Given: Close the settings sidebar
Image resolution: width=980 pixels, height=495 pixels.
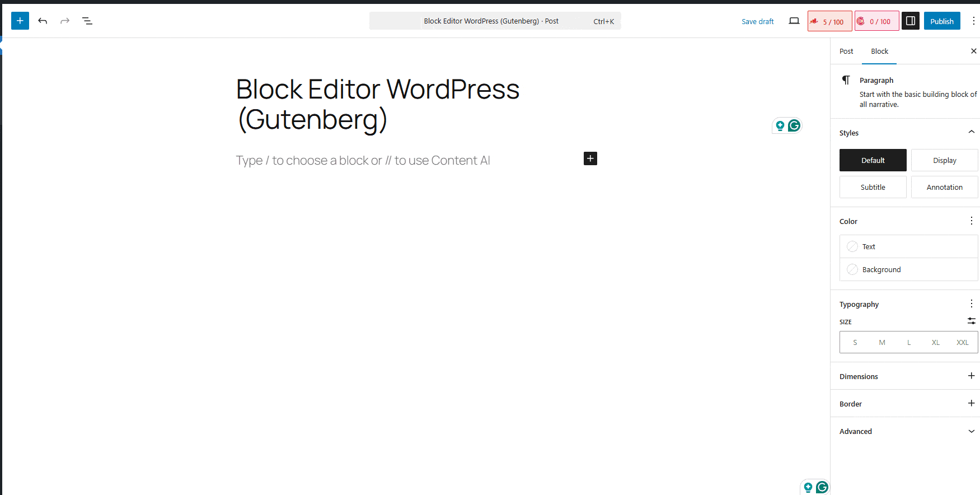Looking at the screenshot, I should click(x=973, y=51).
